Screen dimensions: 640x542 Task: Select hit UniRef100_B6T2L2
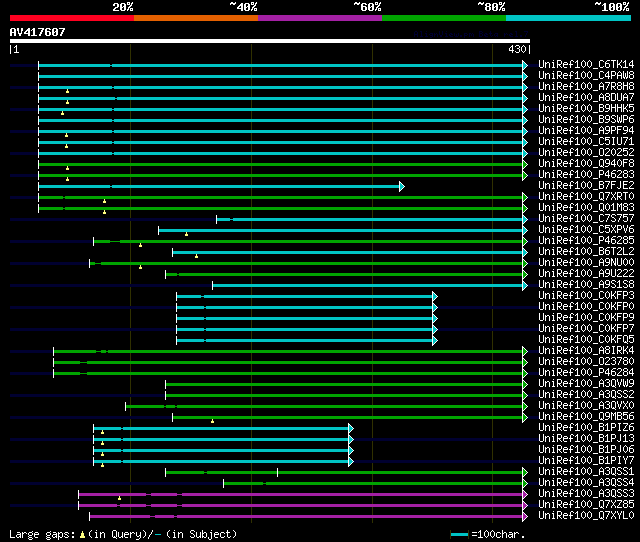click(x=586, y=252)
